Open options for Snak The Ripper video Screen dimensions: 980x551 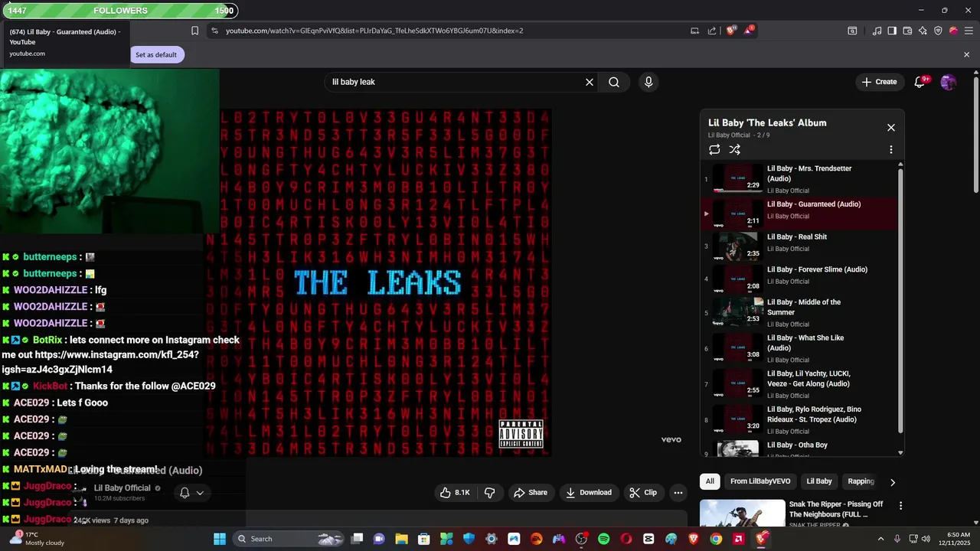900,506
